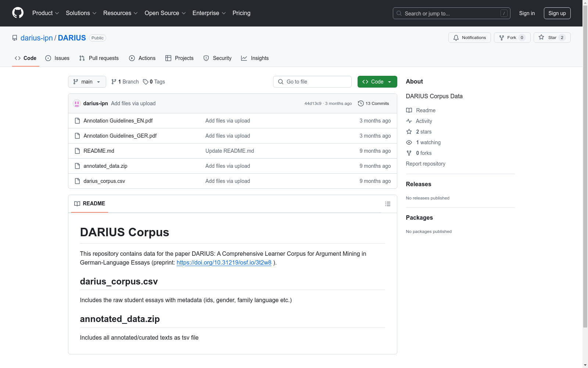
Task: Click the README.md file icon
Action: (x=77, y=151)
